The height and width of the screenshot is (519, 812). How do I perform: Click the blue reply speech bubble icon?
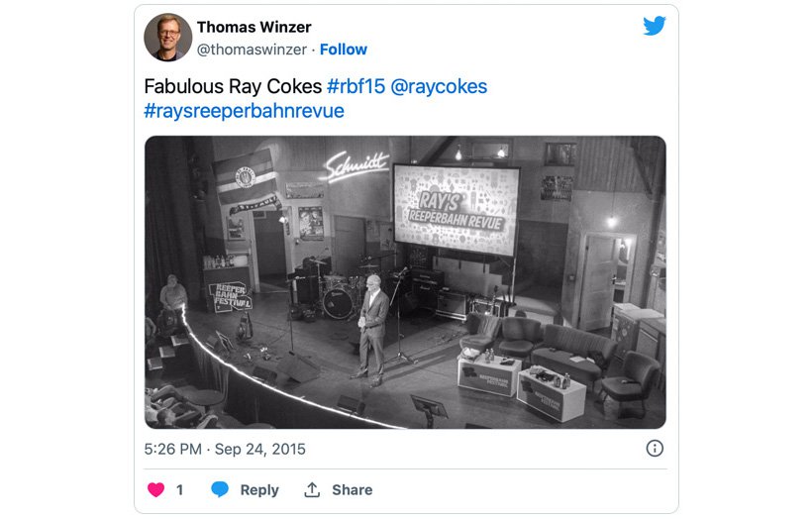tap(220, 489)
